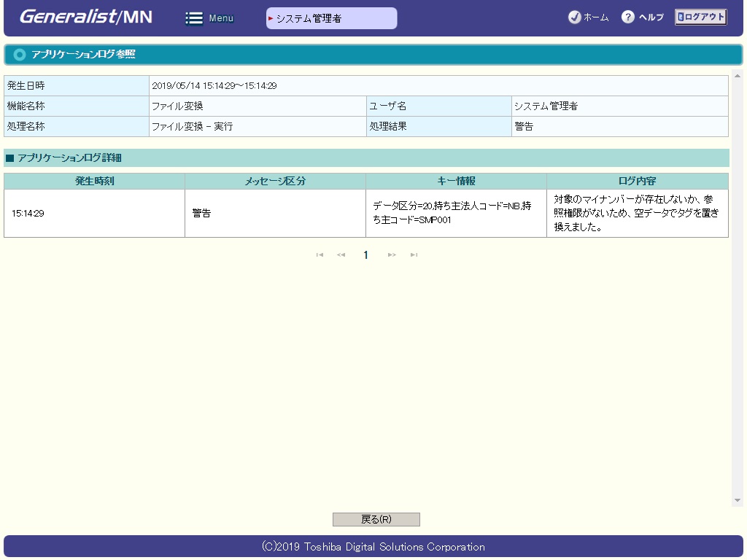747x560 pixels.
Task: Click the scrollbar down arrow
Action: [x=738, y=501]
